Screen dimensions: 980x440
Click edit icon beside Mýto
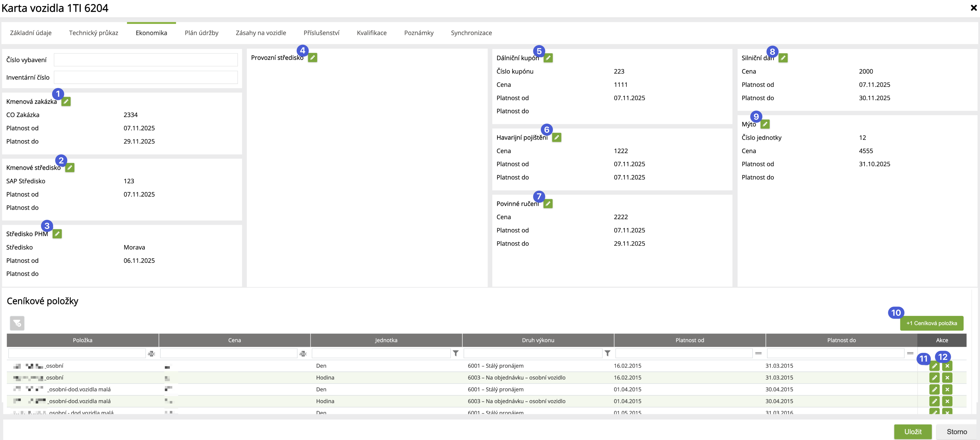click(x=765, y=124)
